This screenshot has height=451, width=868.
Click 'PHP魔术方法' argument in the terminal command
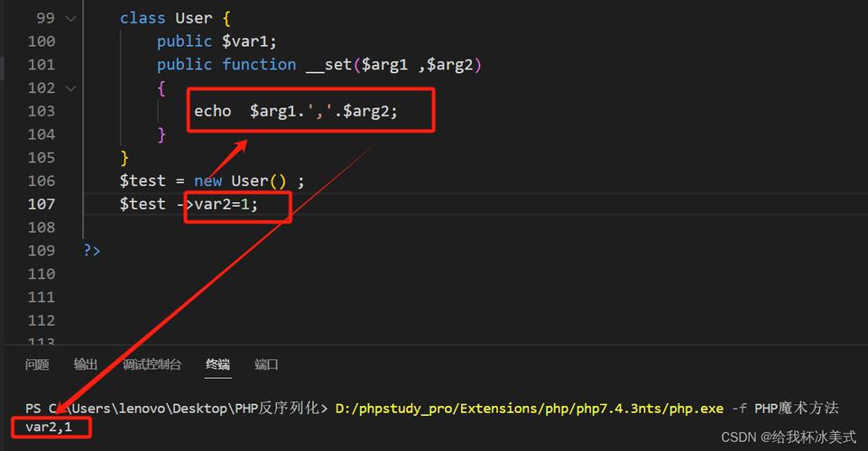[x=797, y=409]
